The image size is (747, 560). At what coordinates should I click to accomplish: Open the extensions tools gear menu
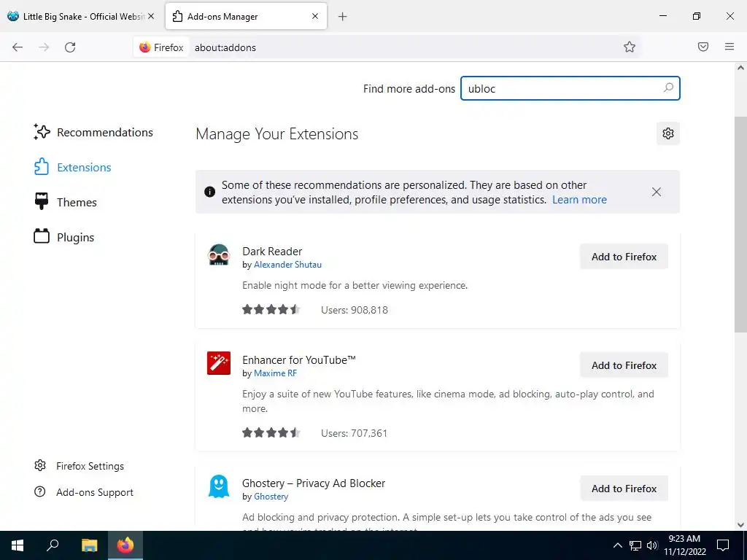click(668, 133)
